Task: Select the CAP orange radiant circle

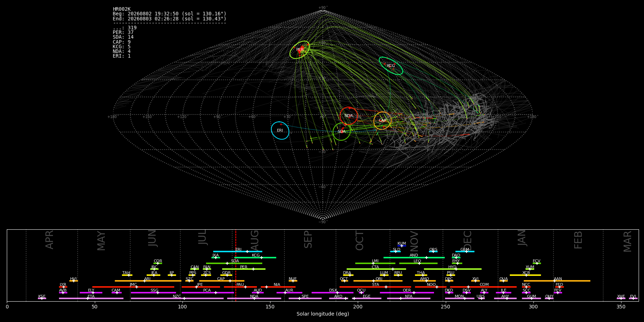Action: pos(382,121)
